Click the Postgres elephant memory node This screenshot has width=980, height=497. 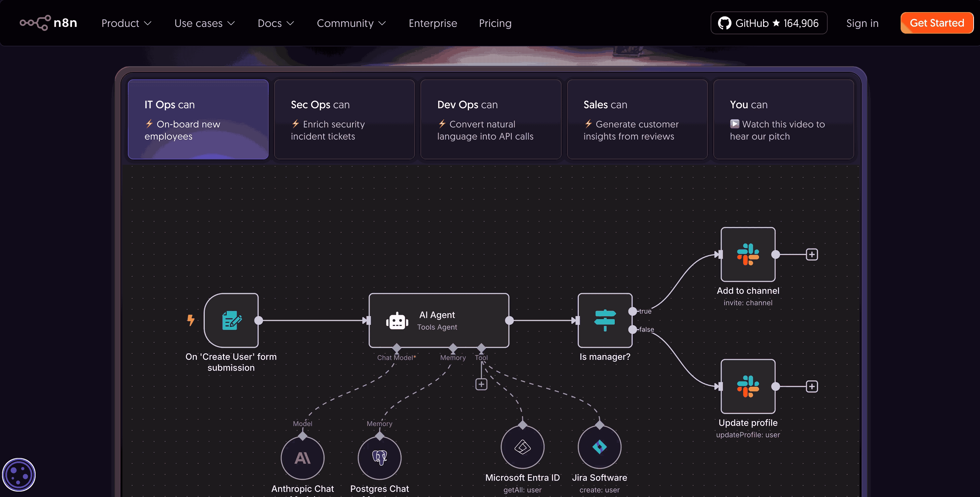tap(379, 458)
